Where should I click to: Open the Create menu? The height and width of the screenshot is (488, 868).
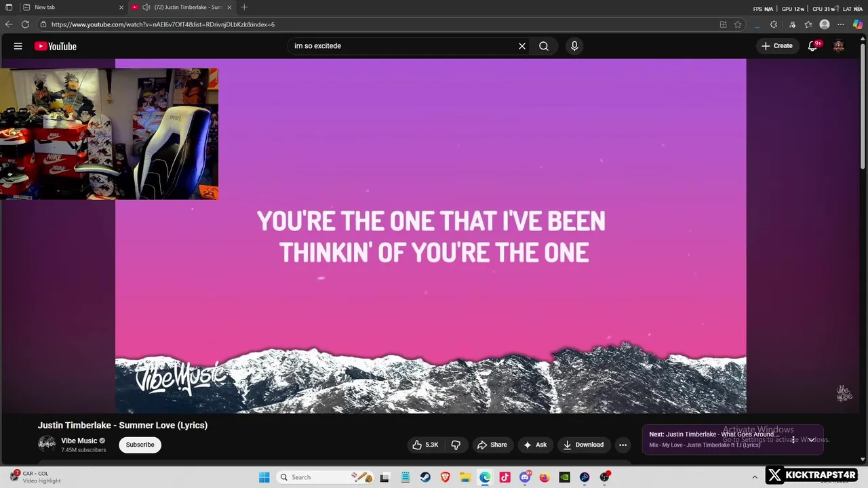click(777, 46)
